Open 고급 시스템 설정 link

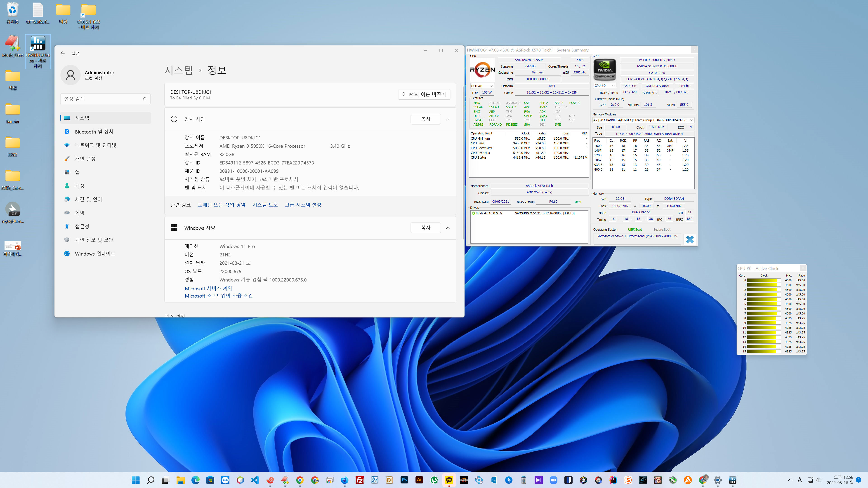point(303,205)
